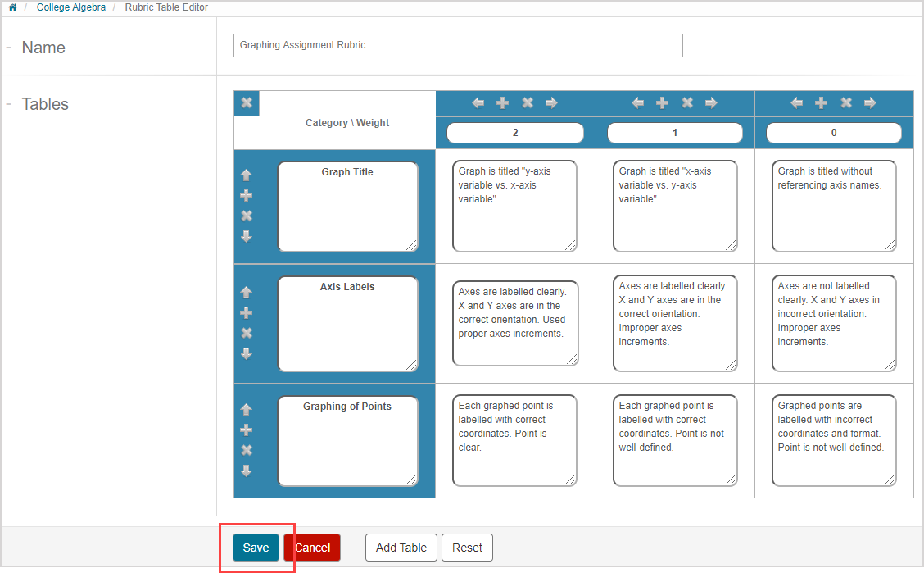Move the weight 2 column left
The width and height of the screenshot is (924, 573).
pos(478,103)
